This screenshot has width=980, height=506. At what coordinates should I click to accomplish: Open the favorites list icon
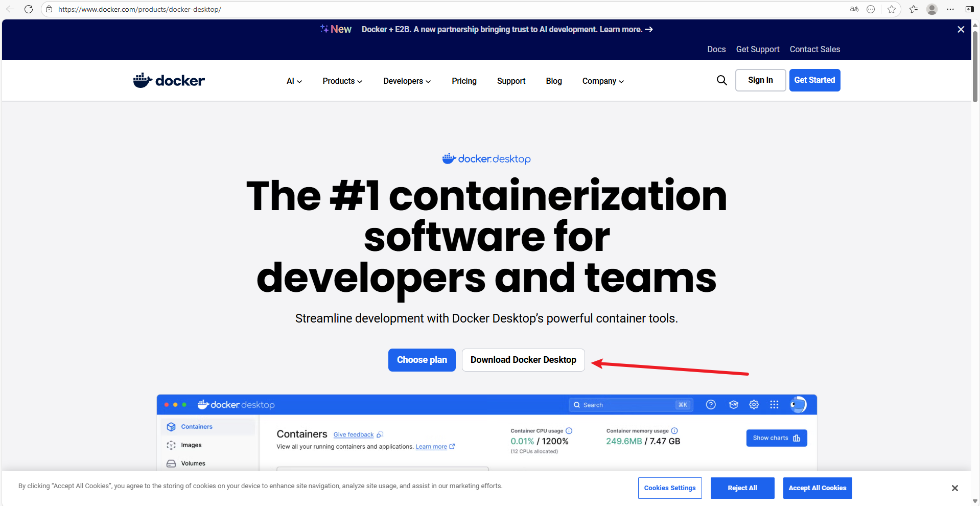(914, 9)
